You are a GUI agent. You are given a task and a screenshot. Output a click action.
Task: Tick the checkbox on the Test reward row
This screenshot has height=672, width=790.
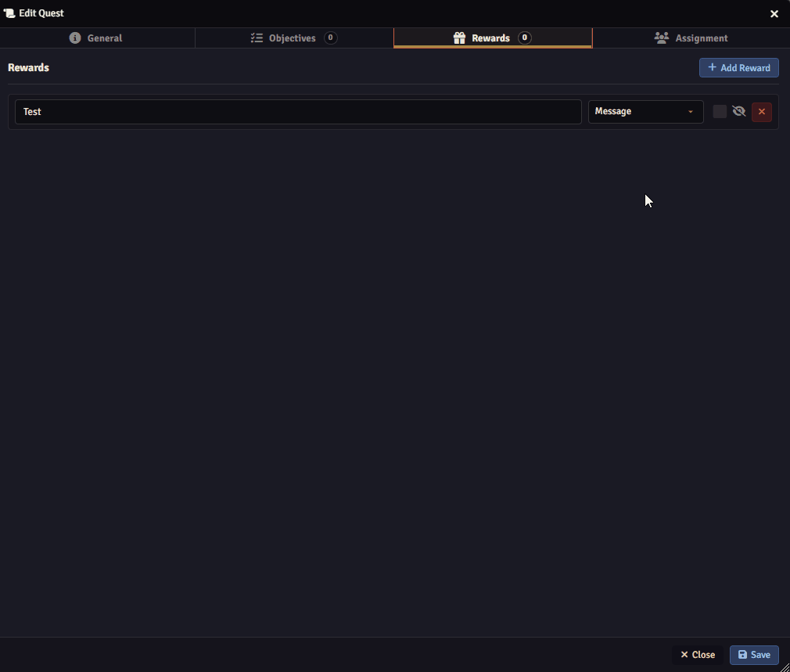point(720,112)
